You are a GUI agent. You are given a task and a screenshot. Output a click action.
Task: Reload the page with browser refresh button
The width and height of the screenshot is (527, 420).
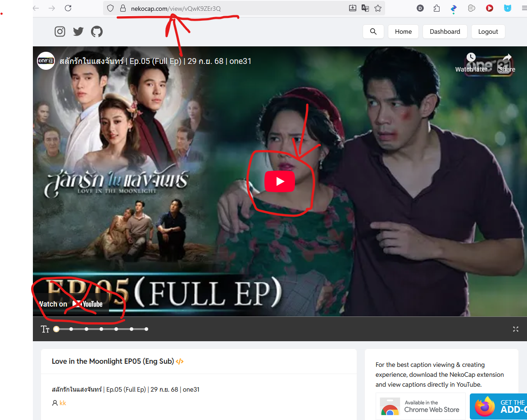[68, 8]
